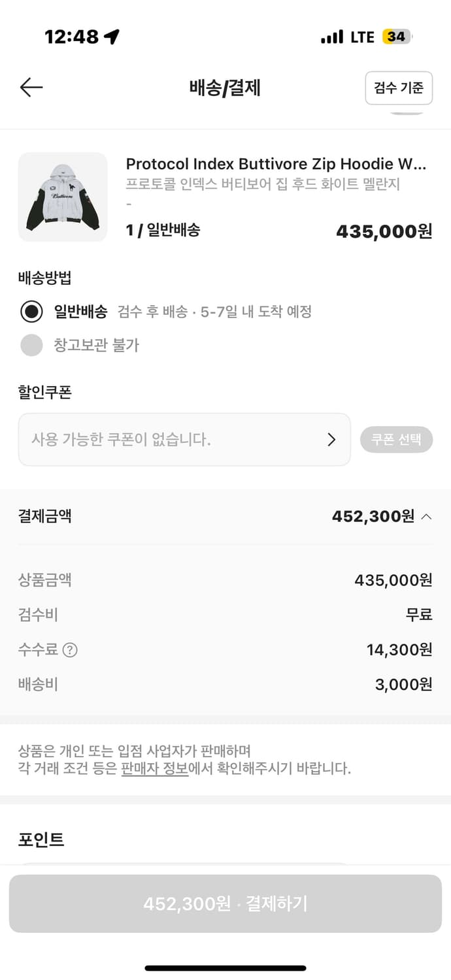Tap the 포인트 section heading
Image resolution: width=451 pixels, height=980 pixels.
tap(41, 840)
